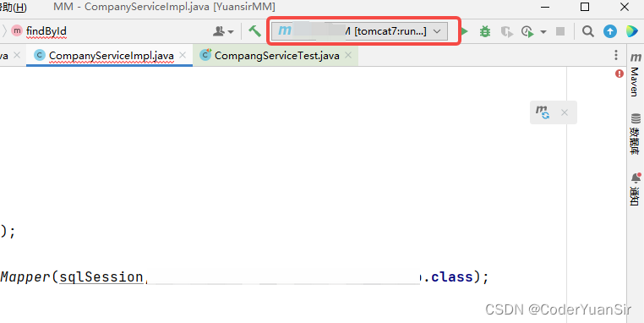Open the editor tabs more-options menu
The height and width of the screenshot is (323, 644).
(615, 55)
